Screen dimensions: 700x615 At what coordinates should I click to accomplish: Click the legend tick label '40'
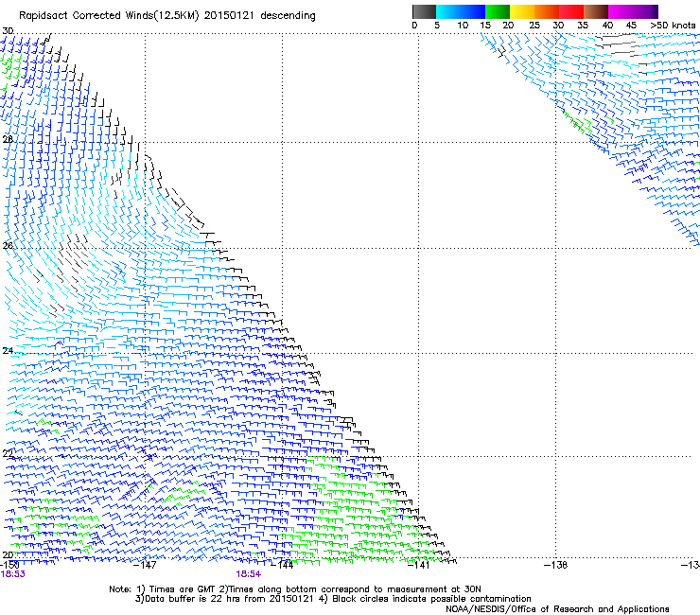coord(607,26)
